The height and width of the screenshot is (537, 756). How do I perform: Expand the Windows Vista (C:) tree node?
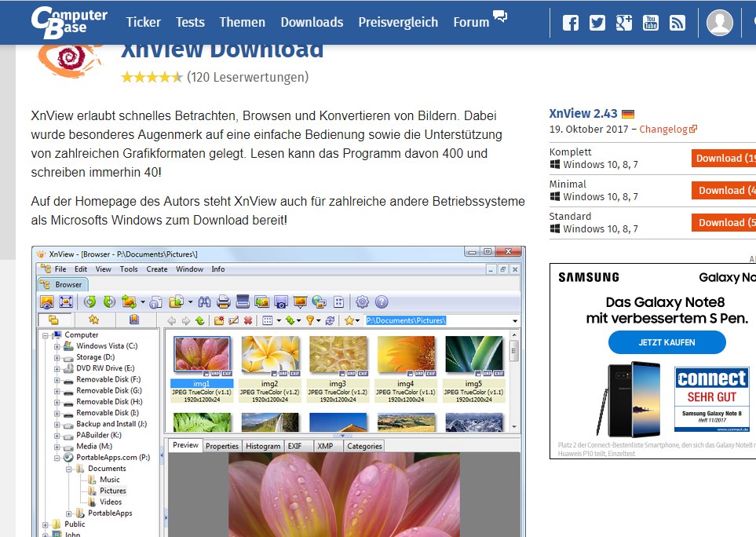(57, 346)
